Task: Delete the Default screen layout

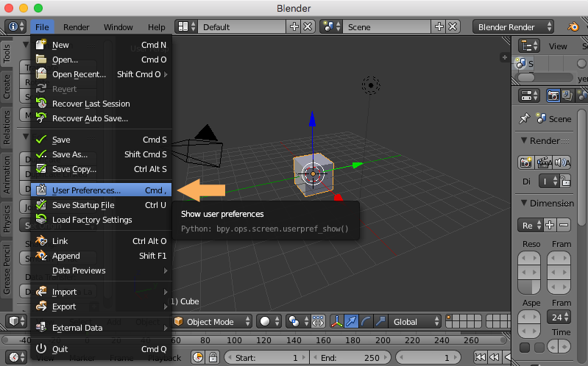Action: [308, 27]
